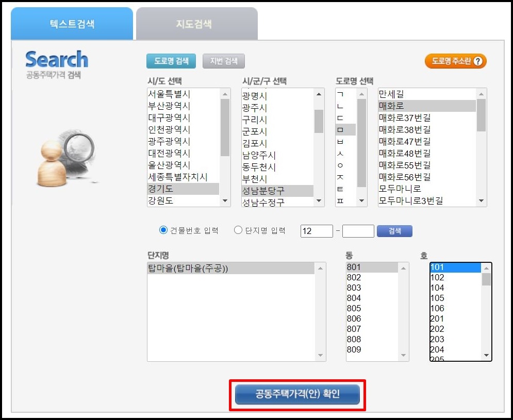Click the building number field containing 12

317,231
